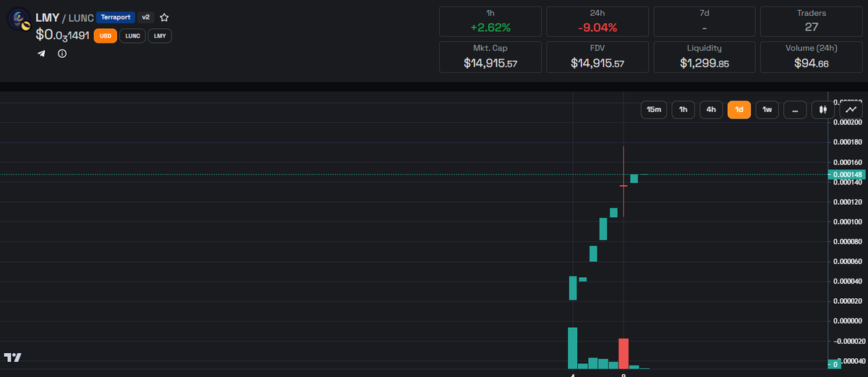Click the tall red wick candle
This screenshot has width=868, height=377.
click(624, 182)
